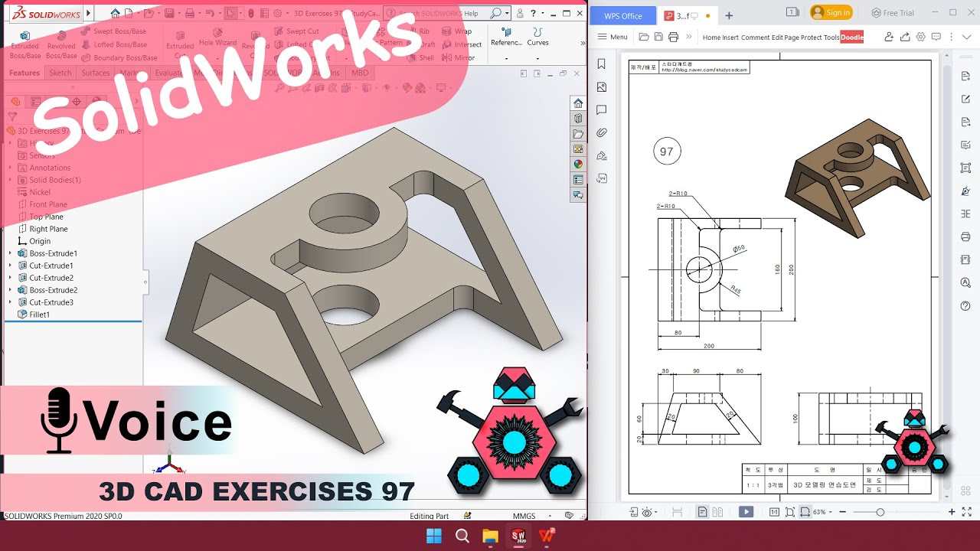Click the Curves tool in ribbon
Viewport: 980px width, 551px height.
(x=537, y=37)
